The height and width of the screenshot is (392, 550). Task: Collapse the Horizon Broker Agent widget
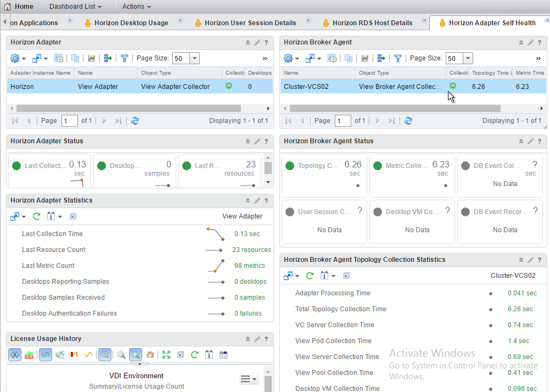(521, 42)
